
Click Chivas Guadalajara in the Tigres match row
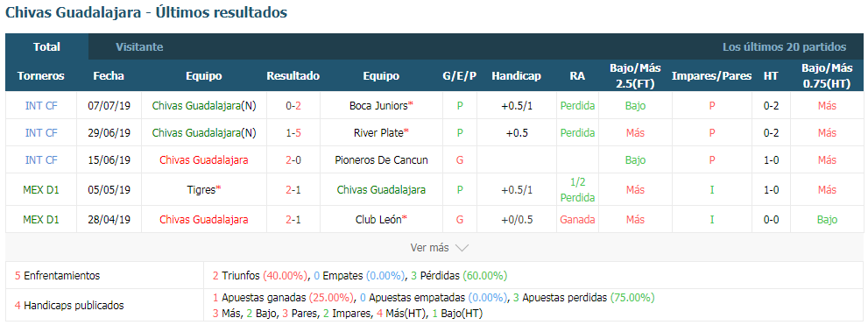click(x=381, y=189)
